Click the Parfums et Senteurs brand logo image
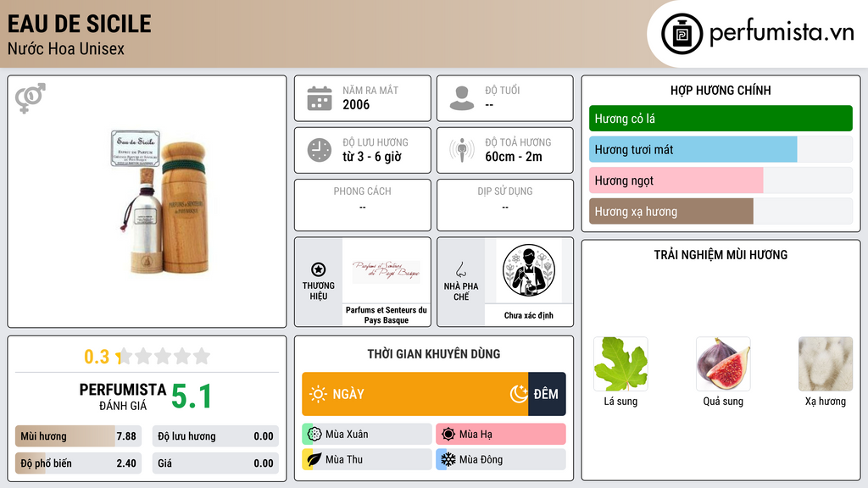The height and width of the screenshot is (488, 868). 386,272
